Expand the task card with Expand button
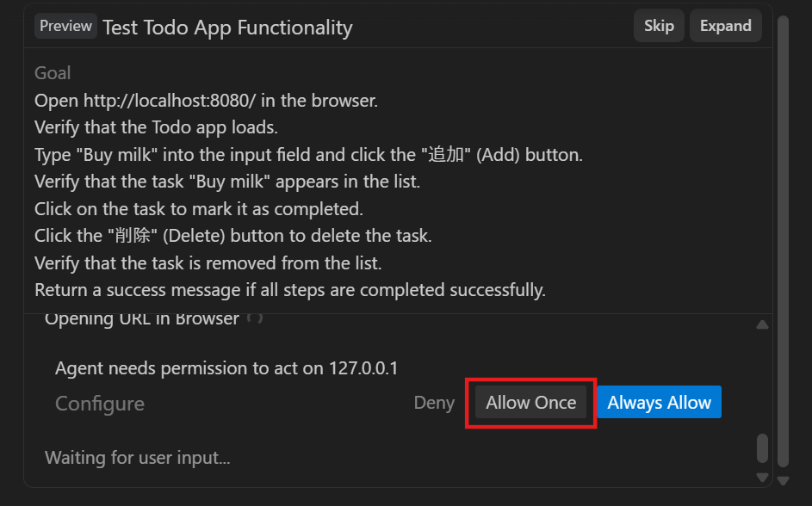 [726, 26]
